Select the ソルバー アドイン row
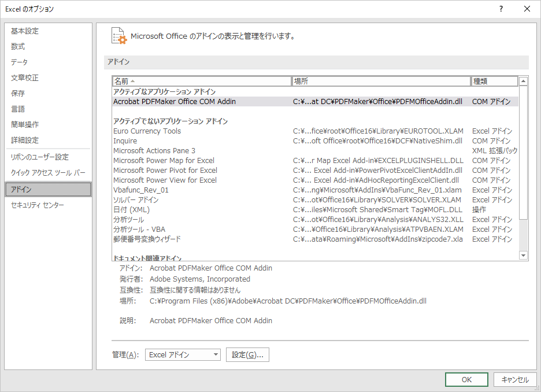Screen dimensions: 541x392 coord(316,200)
